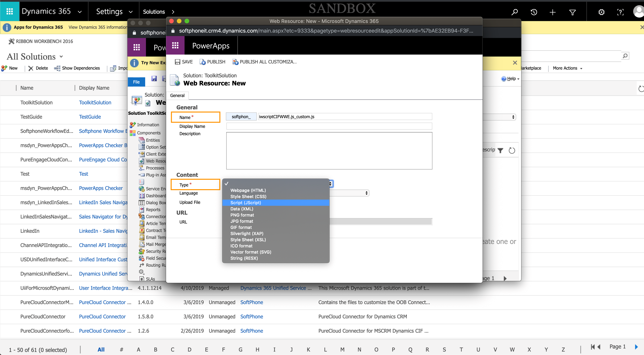Expand the All Solutions view selector
Screen dimensions: 644x355
click(x=61, y=57)
